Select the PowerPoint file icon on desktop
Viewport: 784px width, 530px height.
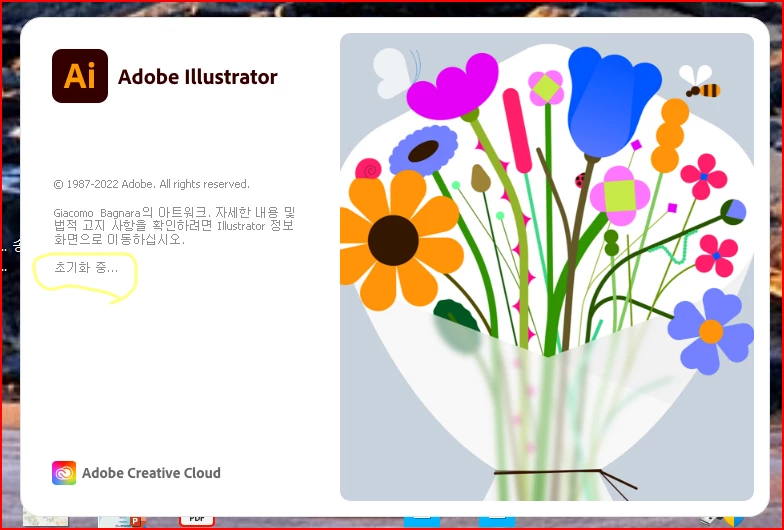point(122,521)
